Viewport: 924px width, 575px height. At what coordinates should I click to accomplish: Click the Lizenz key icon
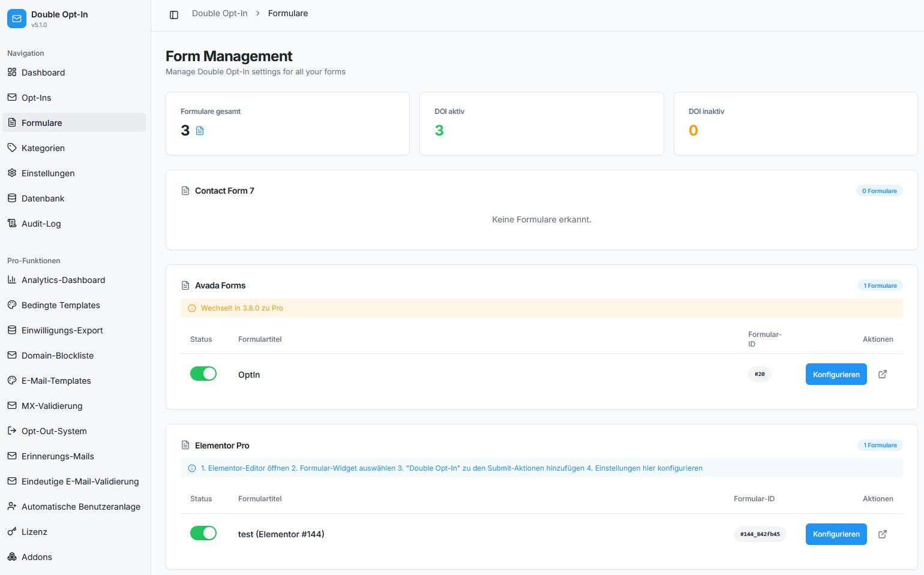coord(12,531)
